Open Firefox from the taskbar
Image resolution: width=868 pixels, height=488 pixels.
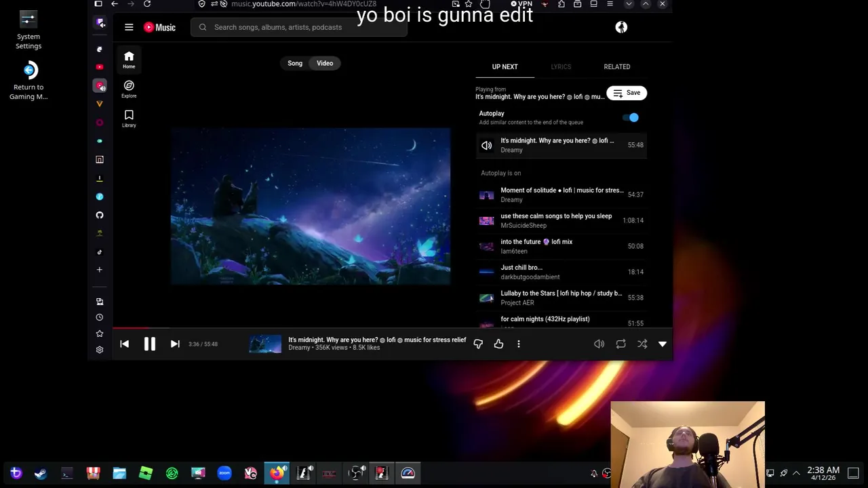277,473
